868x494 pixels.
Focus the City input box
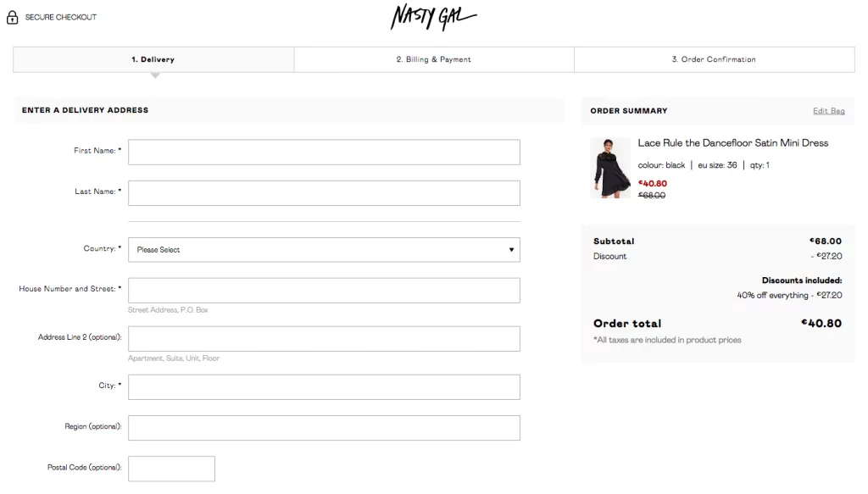click(323, 387)
